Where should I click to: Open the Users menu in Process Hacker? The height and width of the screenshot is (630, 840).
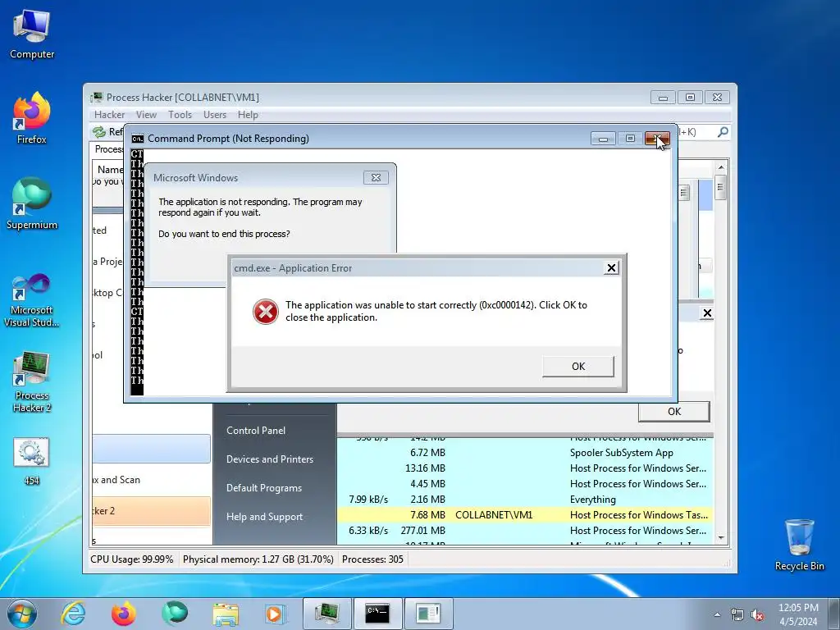pos(215,115)
